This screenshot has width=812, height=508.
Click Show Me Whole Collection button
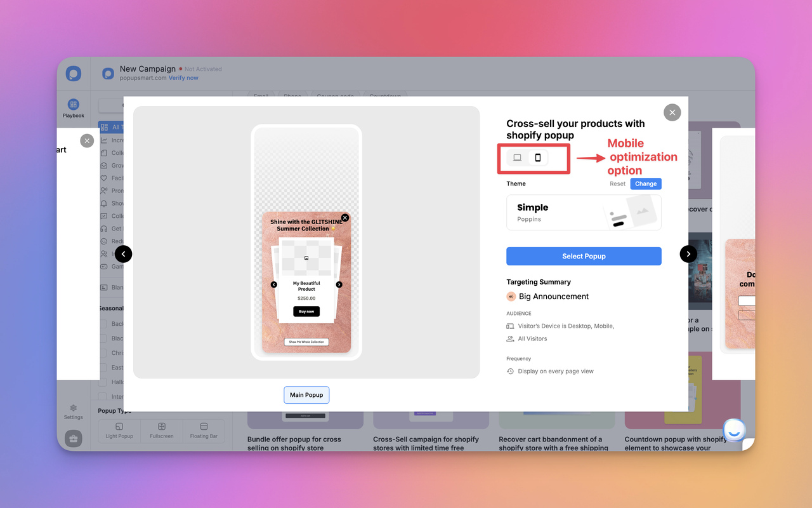pos(306,342)
